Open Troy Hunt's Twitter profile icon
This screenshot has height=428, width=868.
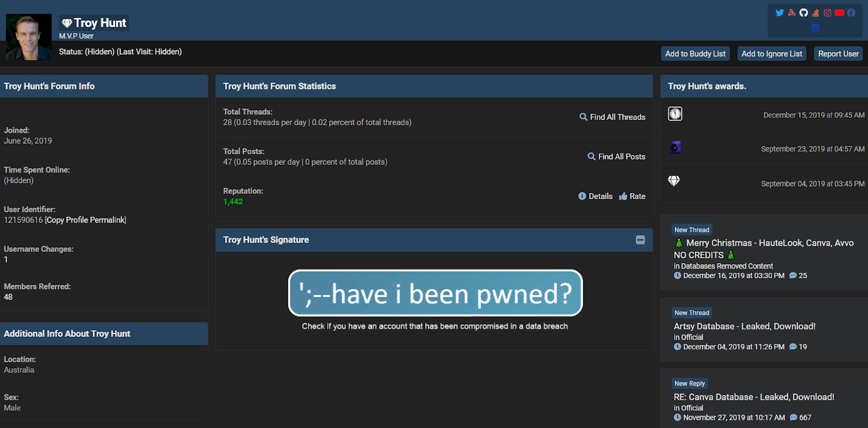780,12
